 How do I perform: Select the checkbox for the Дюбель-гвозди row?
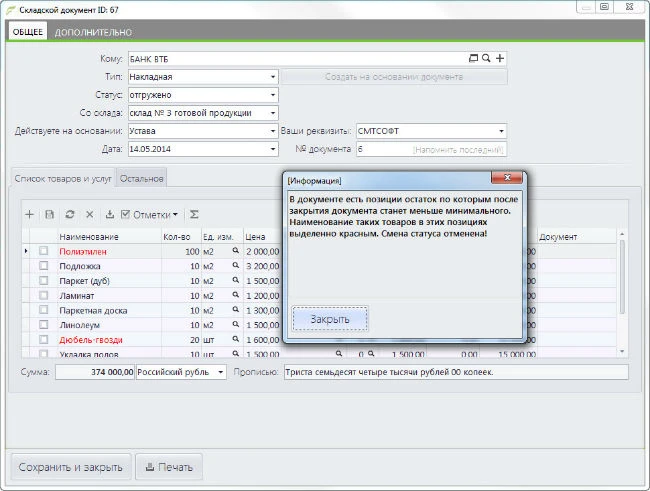pyautogui.click(x=43, y=340)
